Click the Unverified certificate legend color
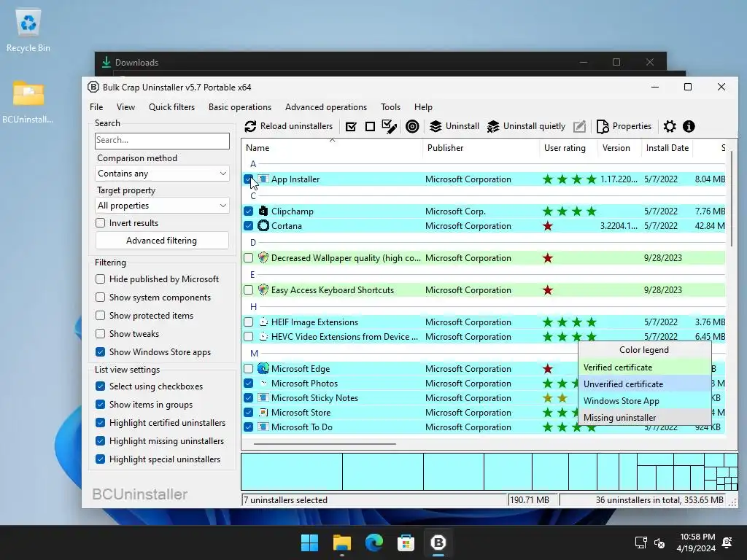The image size is (747, 560). click(645, 384)
